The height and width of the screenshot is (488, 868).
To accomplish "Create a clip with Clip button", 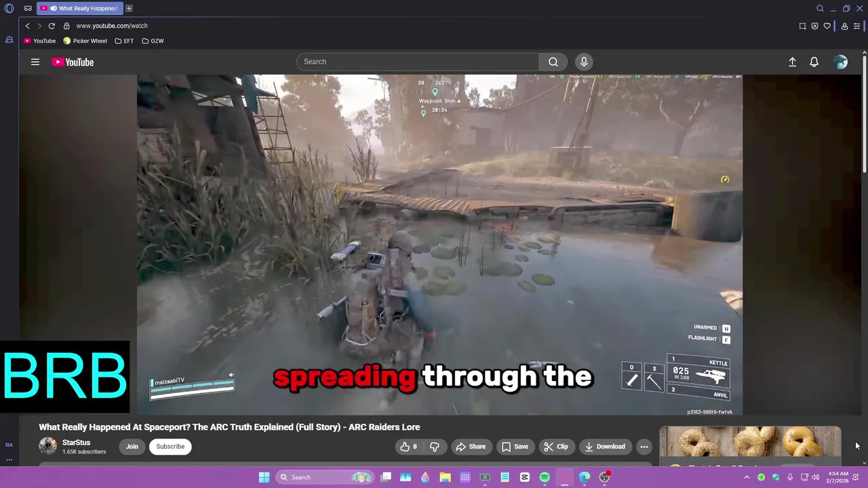I will pyautogui.click(x=555, y=447).
